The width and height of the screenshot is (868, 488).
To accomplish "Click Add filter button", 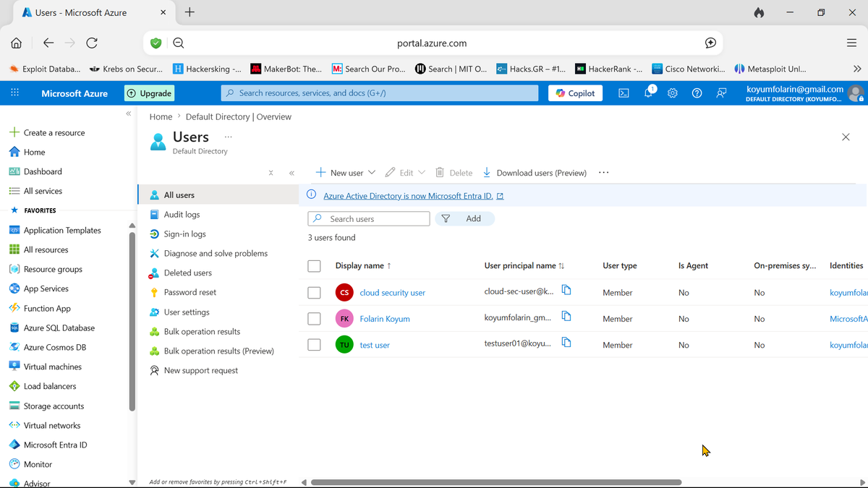I will (464, 218).
